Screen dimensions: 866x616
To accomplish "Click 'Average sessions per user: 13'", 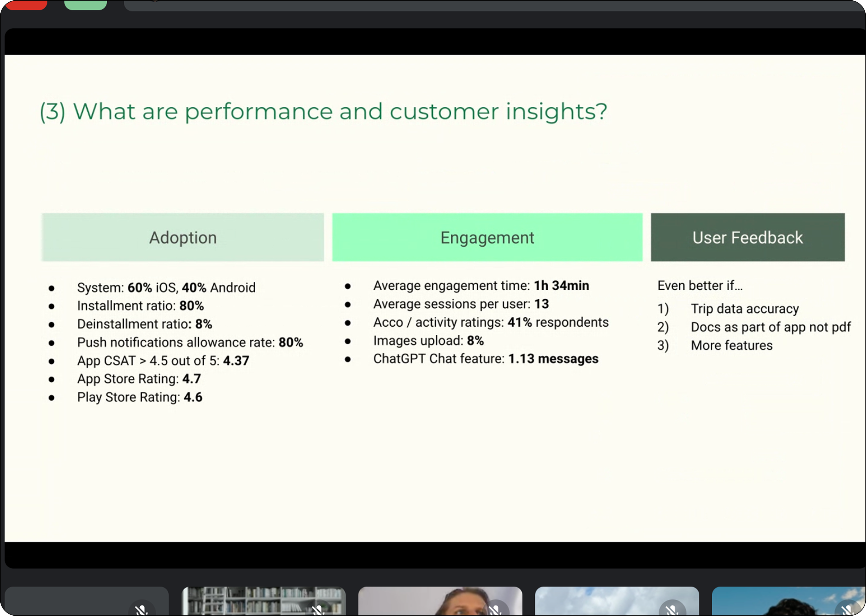I will pos(461,304).
